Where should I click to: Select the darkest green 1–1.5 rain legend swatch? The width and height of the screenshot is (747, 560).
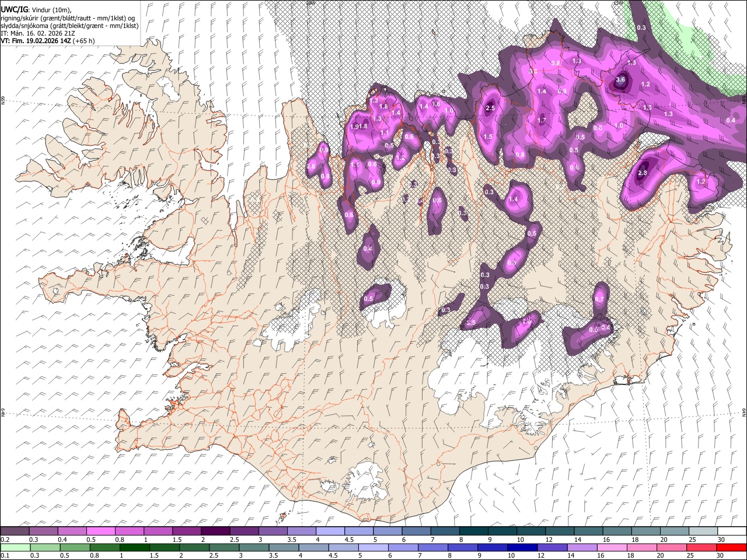click(x=134, y=547)
